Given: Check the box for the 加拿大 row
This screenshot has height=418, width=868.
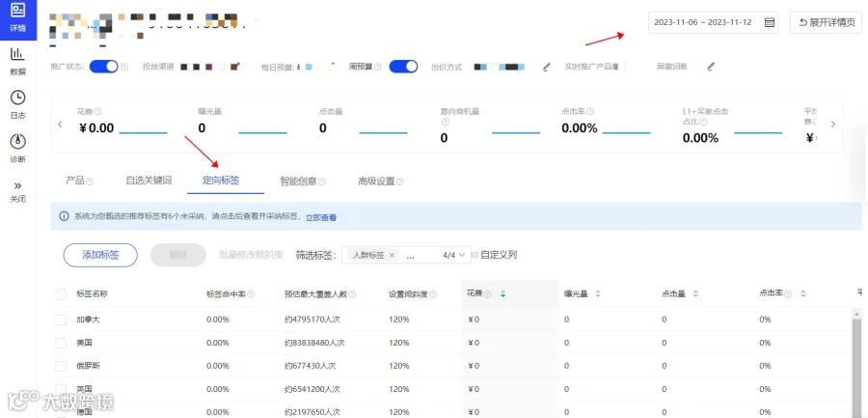Looking at the screenshot, I should point(61,320).
